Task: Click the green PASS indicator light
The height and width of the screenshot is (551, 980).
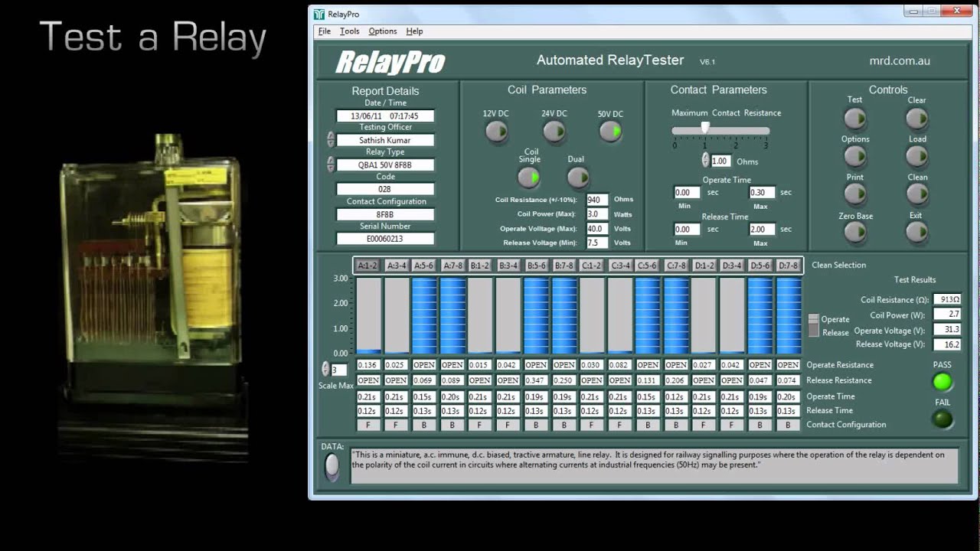Action: 942,381
